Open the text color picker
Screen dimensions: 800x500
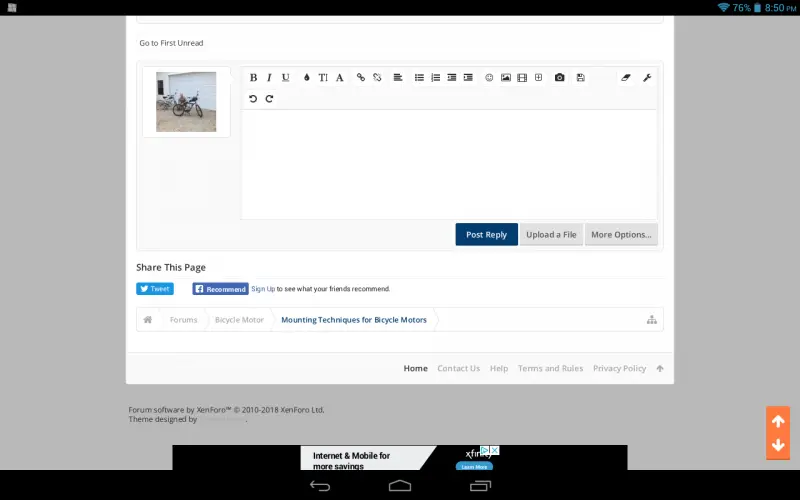point(307,78)
